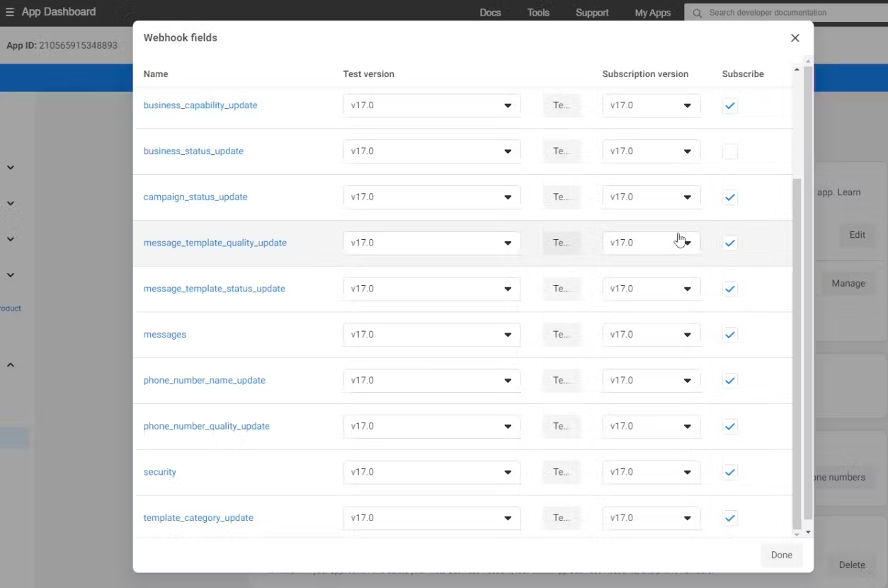Viewport: 888px width, 588px height.
Task: Click scrollbar up arrow in webhook list
Action: (797, 70)
